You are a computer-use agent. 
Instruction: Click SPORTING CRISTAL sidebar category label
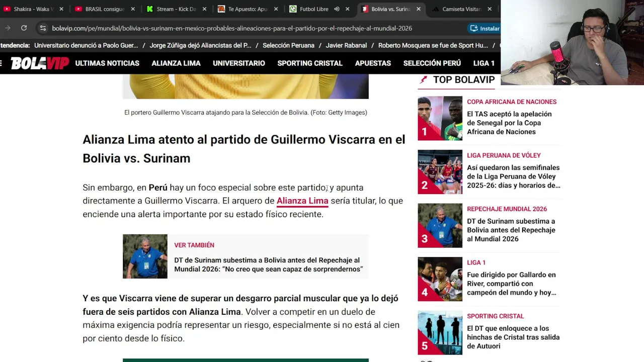[x=495, y=316]
